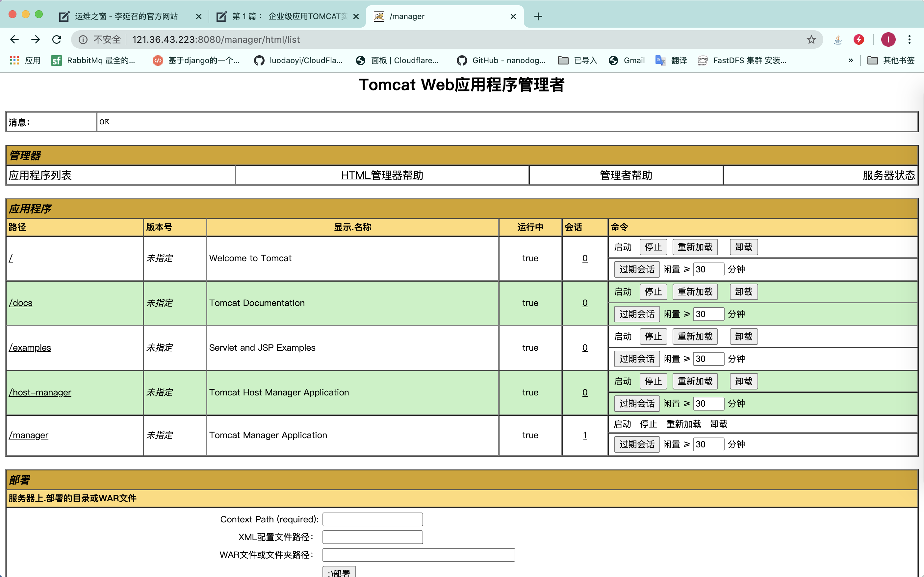Open the /examples path link
Screen dimensions: 924x577
point(30,348)
